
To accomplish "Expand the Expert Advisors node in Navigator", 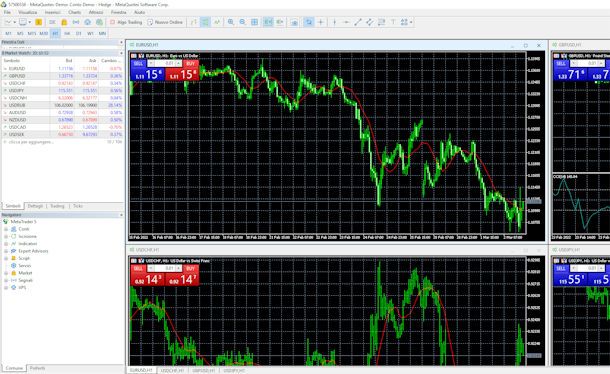I will click(x=6, y=251).
